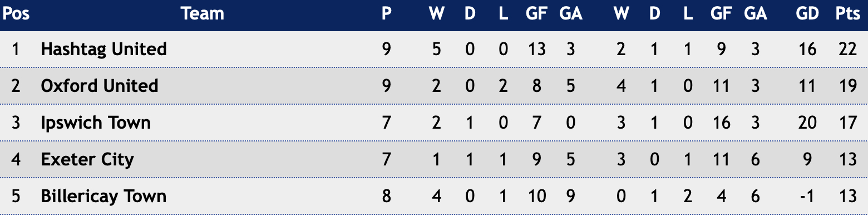
Task: Click position number 1 in first row
Action: pyautogui.click(x=16, y=49)
